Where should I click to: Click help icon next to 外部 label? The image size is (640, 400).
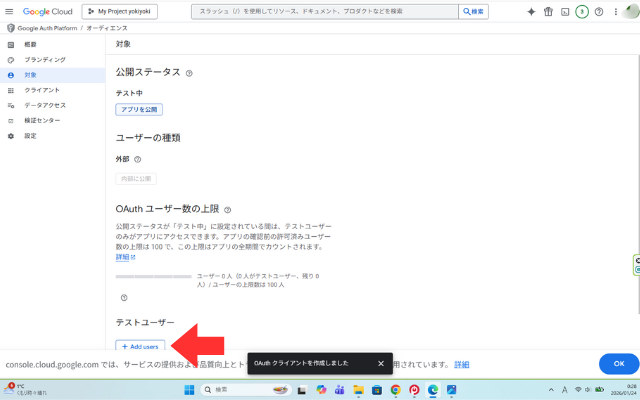click(138, 159)
